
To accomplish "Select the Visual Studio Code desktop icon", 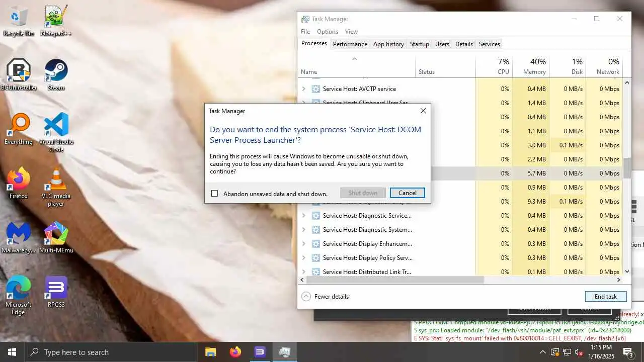I will (56, 132).
